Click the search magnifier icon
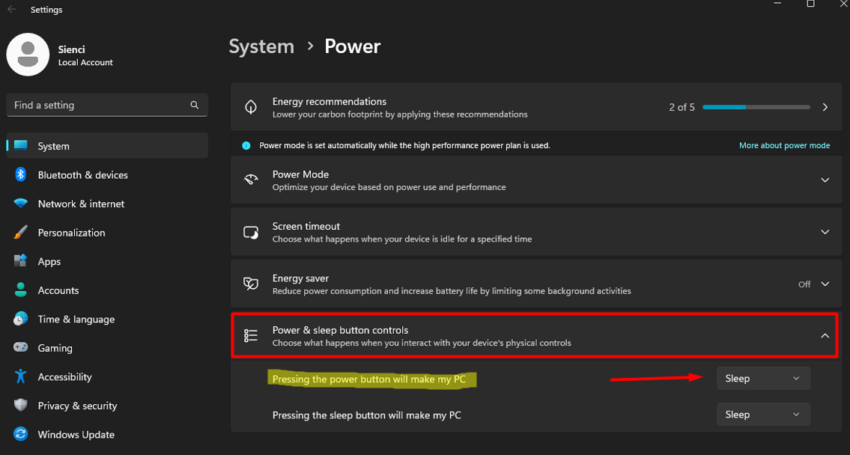Viewport: 850px width, 455px height. [194, 105]
